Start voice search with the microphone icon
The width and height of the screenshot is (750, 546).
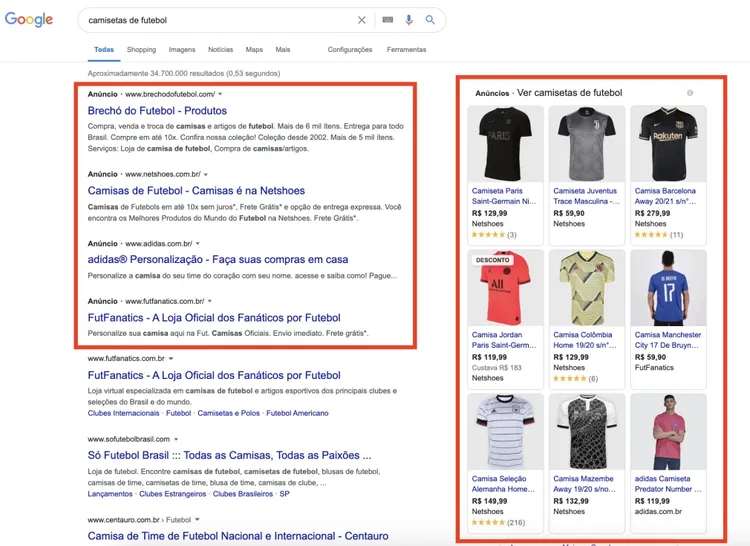[x=408, y=20]
